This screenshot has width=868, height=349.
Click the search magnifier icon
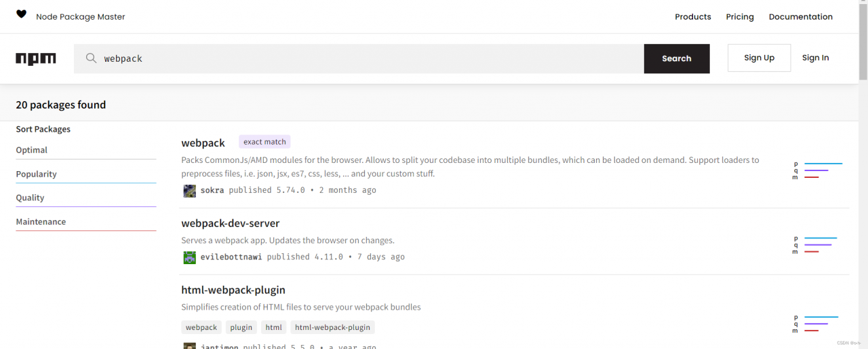pyautogui.click(x=91, y=58)
